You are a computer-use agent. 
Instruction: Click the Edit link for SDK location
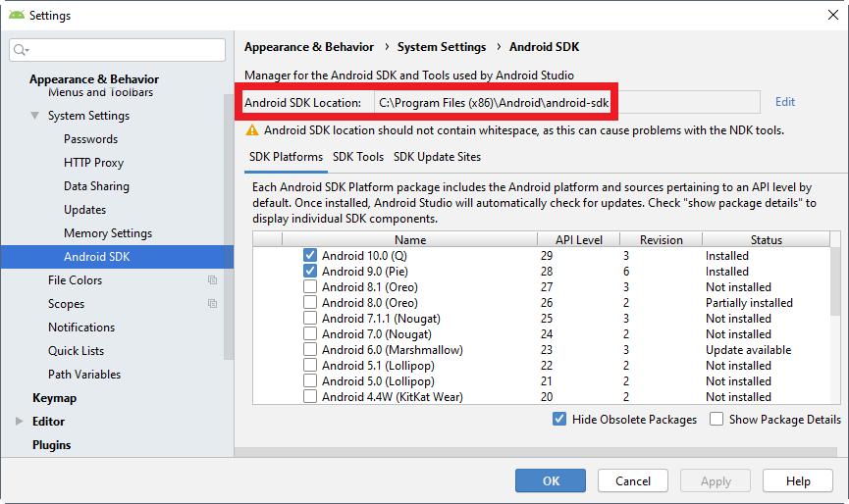[x=784, y=102]
